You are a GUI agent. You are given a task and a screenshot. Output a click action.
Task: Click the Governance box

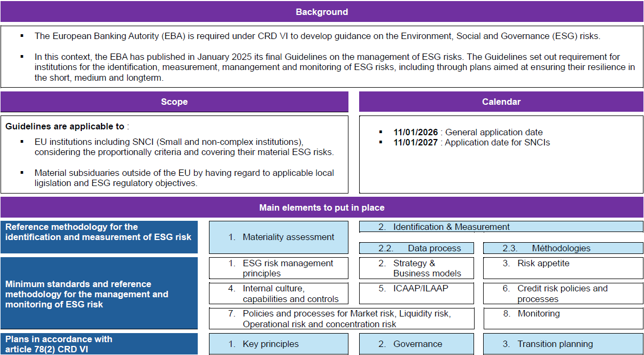416,344
